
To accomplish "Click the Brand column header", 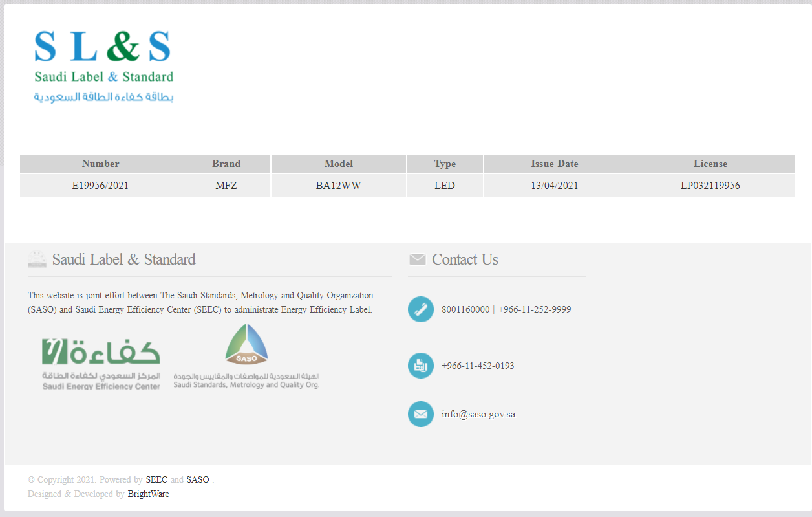I will 226,164.
